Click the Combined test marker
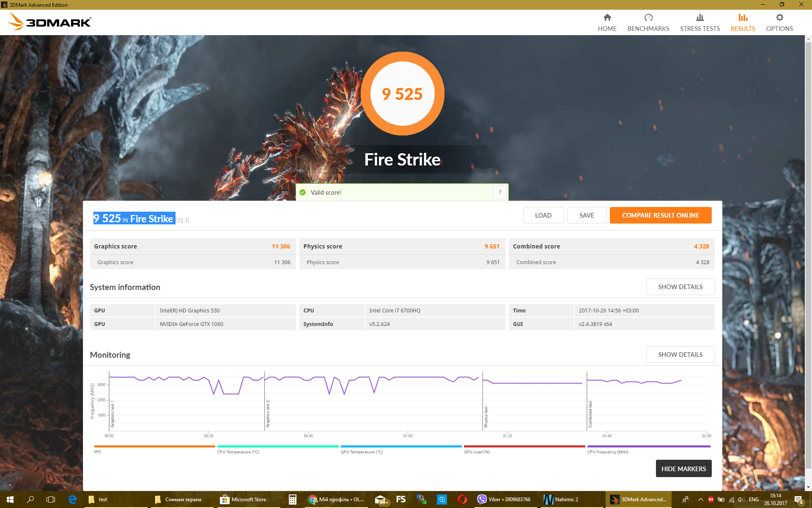 pos(590,414)
